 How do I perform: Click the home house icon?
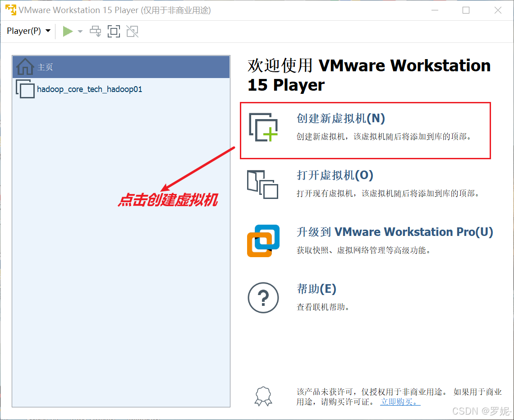coord(25,67)
